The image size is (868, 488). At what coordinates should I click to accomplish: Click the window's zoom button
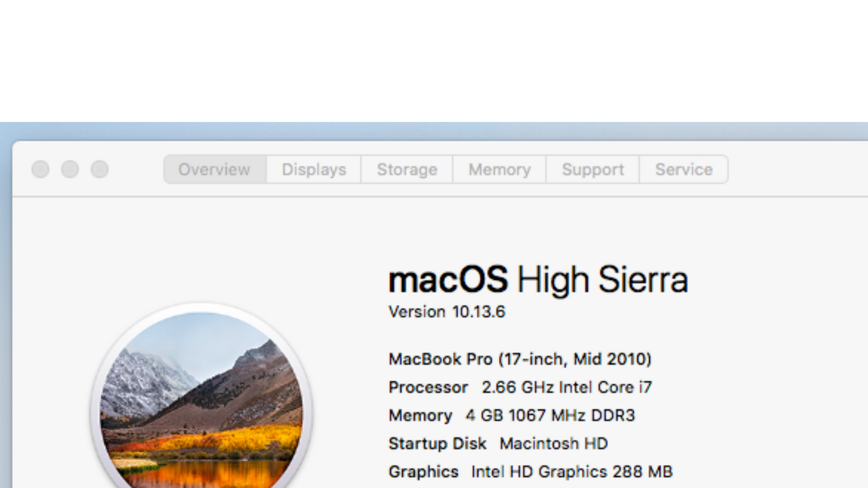pos(100,169)
